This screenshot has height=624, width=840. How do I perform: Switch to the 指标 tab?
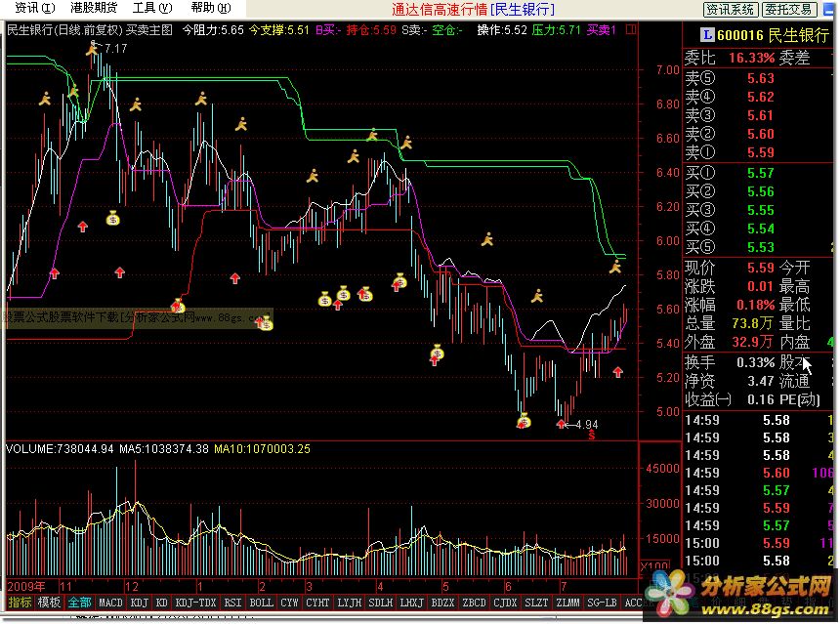(20, 603)
